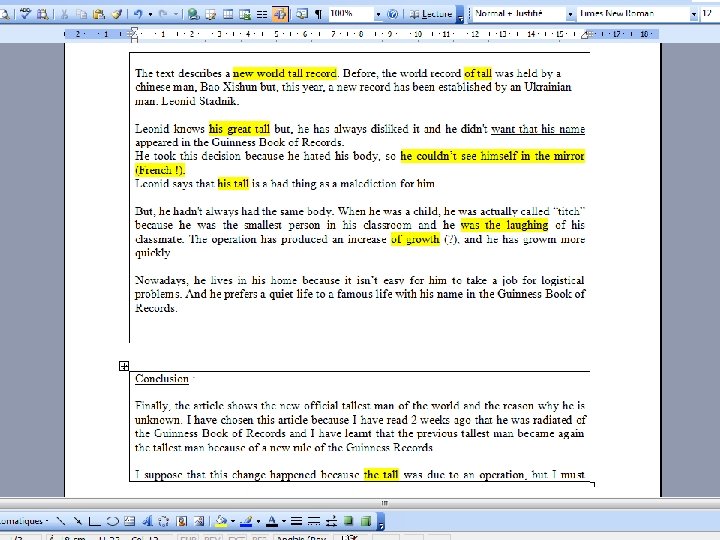Viewport: 720px width, 540px height.
Task: Click the Redo arrow icon
Action: 163,14
